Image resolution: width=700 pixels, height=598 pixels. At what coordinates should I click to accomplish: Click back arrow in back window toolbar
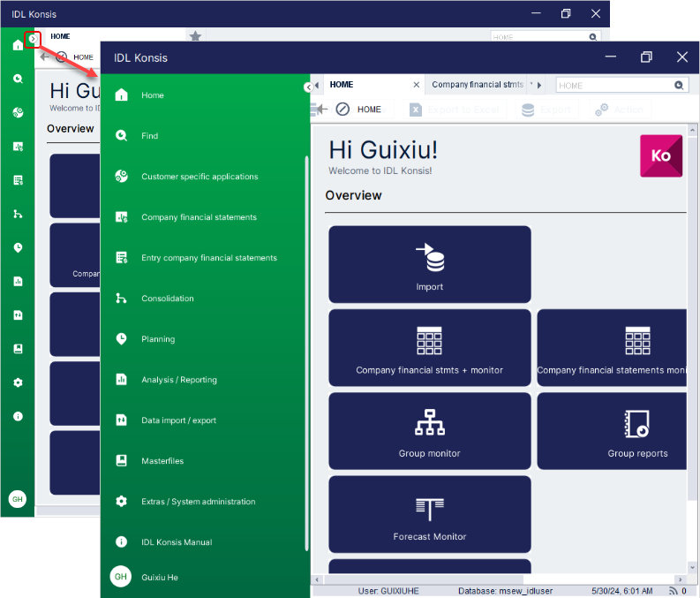[44, 57]
